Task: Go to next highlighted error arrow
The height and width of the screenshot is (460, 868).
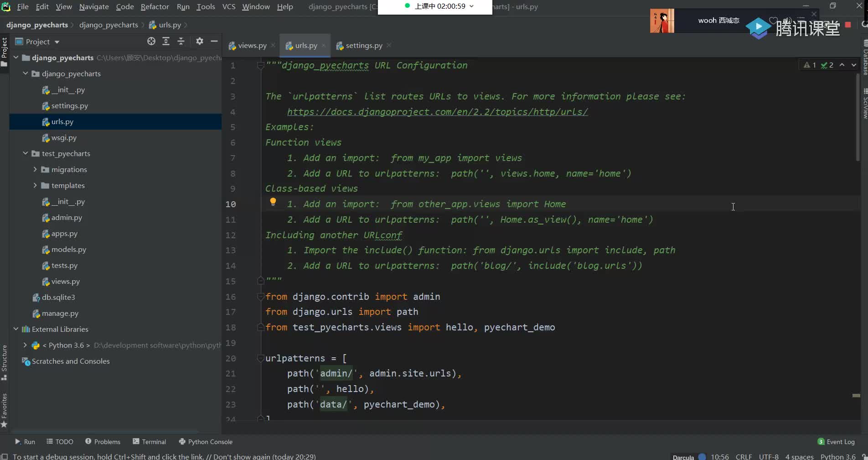Action: [854, 65]
